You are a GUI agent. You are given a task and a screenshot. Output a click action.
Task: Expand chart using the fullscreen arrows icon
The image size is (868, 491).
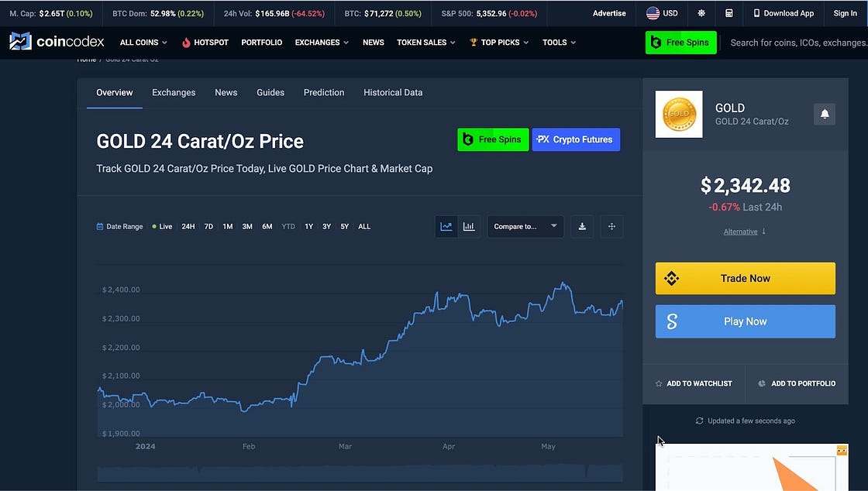tap(611, 226)
